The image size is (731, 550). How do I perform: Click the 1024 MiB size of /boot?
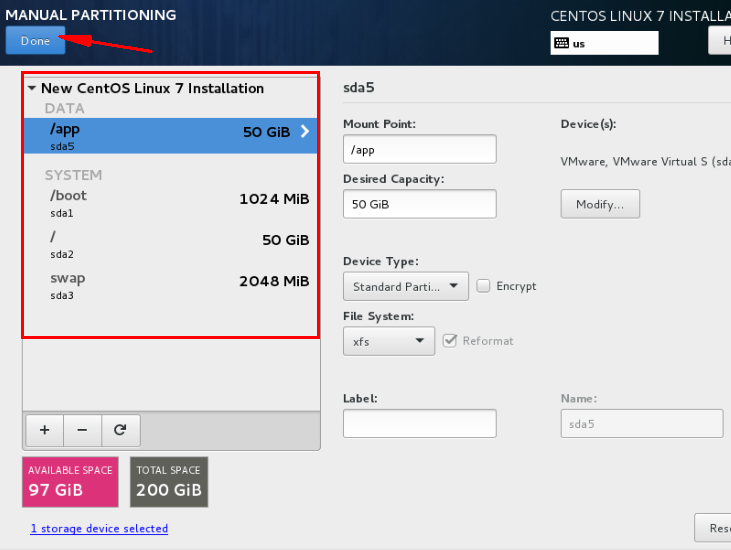pos(274,199)
